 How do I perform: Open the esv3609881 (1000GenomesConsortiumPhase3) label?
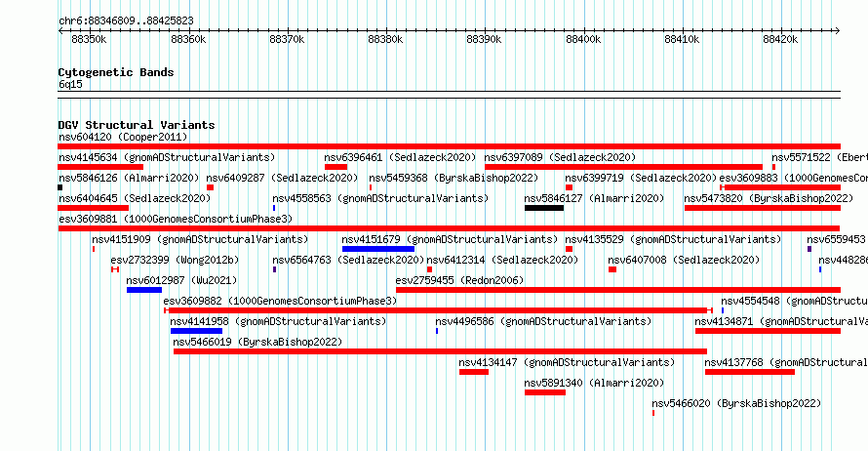176,219
